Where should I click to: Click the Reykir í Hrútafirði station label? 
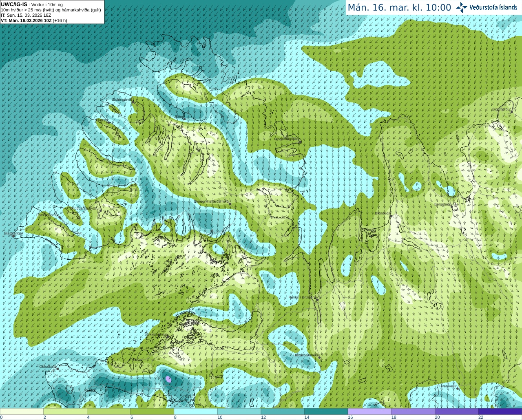coord(302,297)
